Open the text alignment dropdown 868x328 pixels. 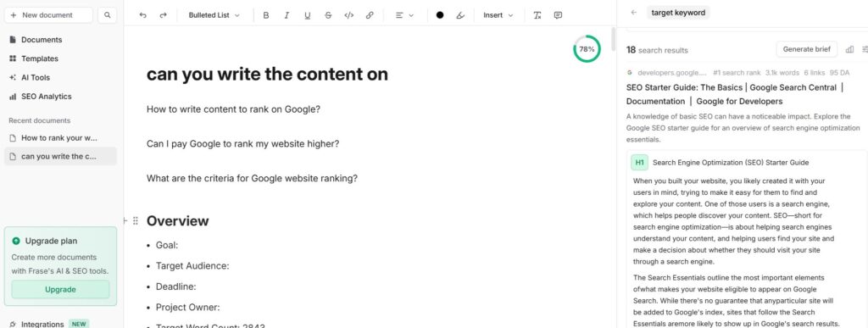(404, 15)
